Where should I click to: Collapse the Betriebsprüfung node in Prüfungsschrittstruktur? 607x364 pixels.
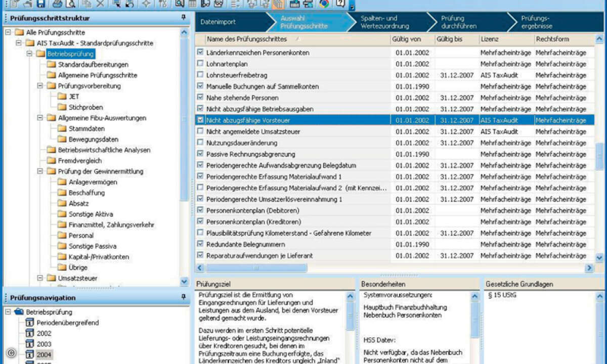coord(29,54)
